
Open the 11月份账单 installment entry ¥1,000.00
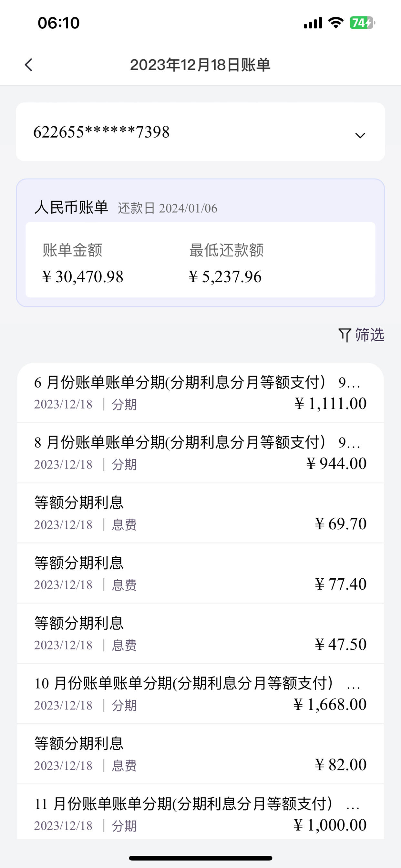[x=200, y=812]
